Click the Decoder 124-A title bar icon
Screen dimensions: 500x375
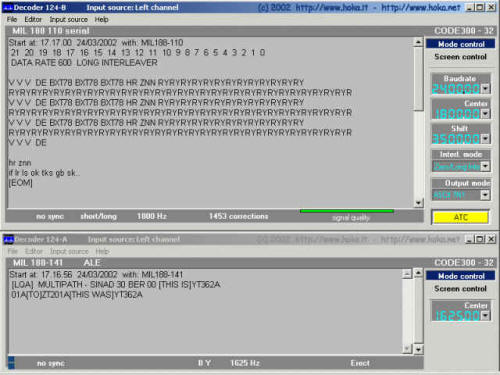(8, 239)
